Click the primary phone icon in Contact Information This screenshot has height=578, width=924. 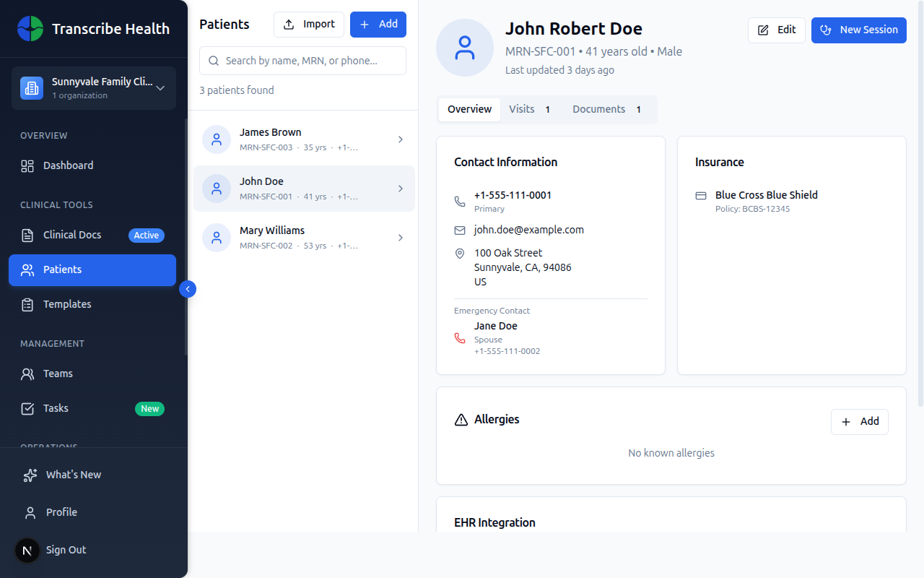point(460,200)
